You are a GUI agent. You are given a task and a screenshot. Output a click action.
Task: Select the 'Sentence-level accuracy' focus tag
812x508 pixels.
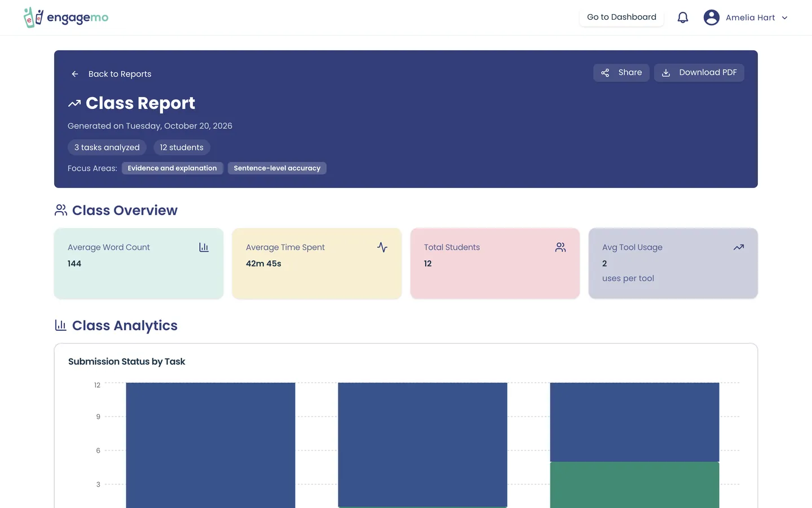coord(277,168)
